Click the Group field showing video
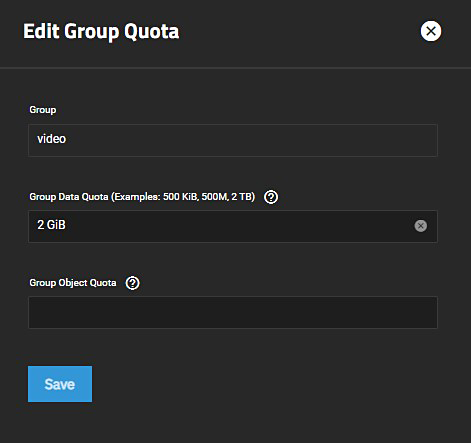The width and height of the screenshot is (471, 443). click(x=233, y=140)
